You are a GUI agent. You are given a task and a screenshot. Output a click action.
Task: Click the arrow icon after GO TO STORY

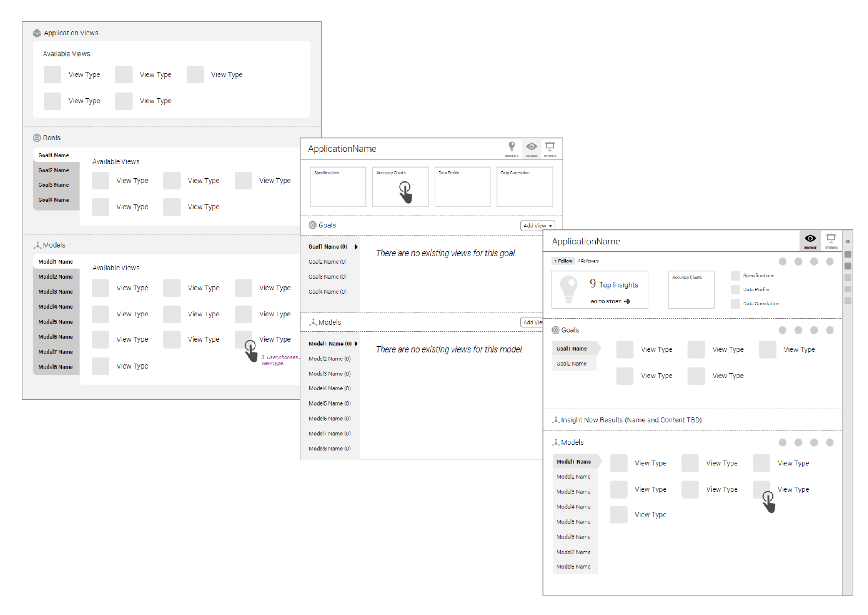[x=627, y=301]
